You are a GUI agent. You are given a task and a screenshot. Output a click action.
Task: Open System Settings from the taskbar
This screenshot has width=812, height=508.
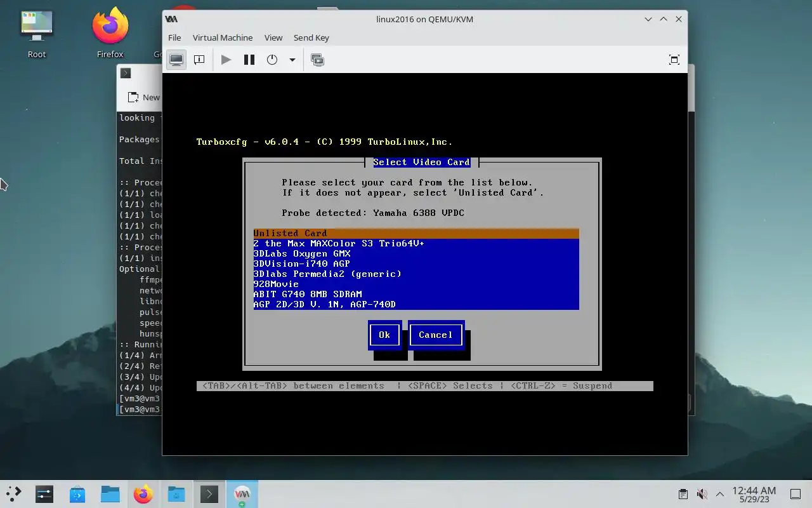click(44, 494)
